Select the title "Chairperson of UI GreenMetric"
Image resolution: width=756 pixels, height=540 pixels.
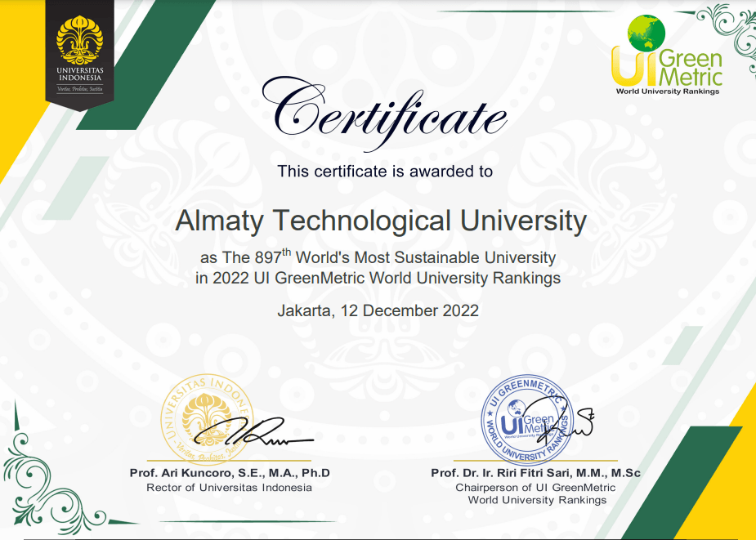click(x=535, y=488)
